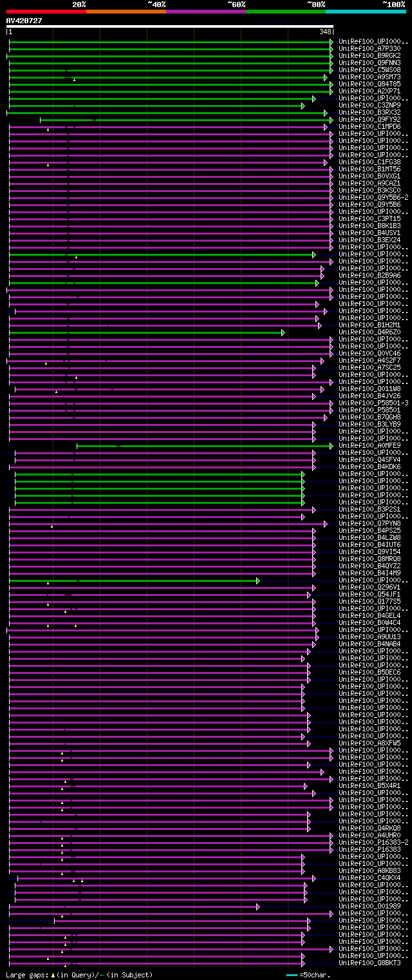412x980 pixels.
Task: Select the UniRef100_Q4R6Z0 entry
Action: click(x=370, y=332)
